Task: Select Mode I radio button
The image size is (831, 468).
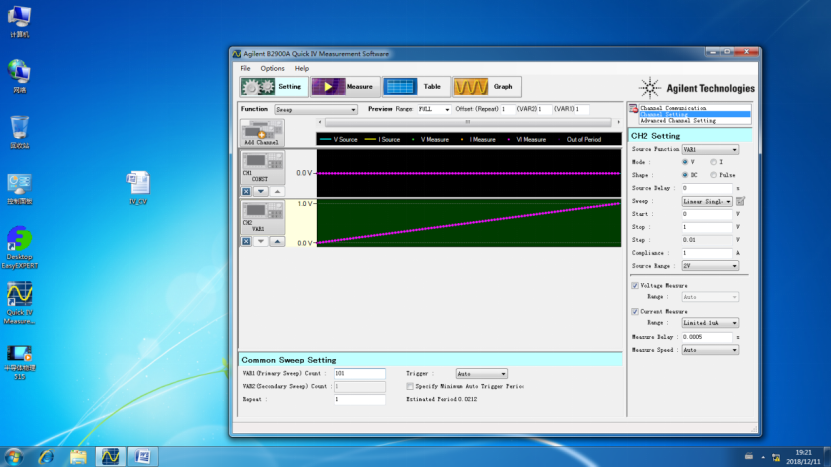Action: point(713,162)
